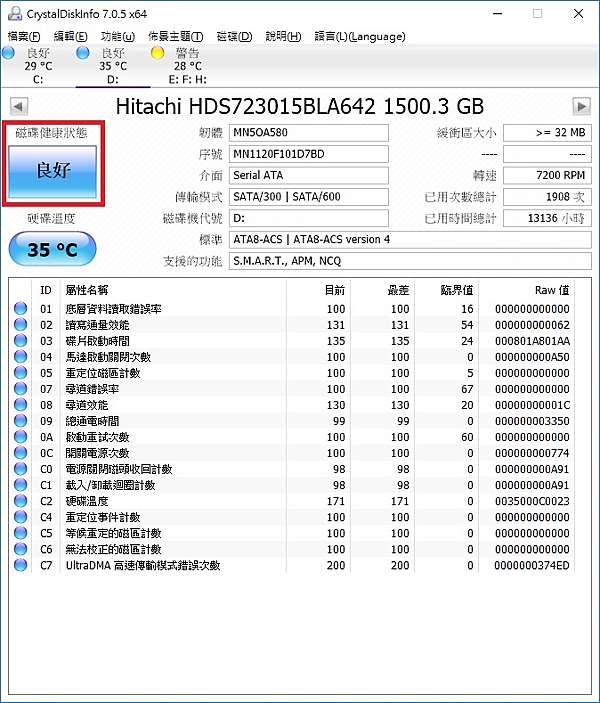Select the 碟片啟動時間 attribute row
600x703 pixels.
point(292,341)
